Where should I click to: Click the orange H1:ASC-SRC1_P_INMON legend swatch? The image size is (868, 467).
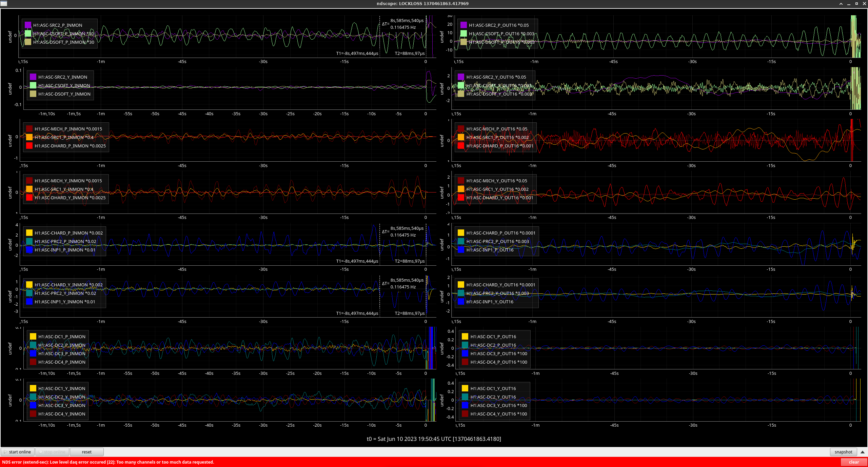(x=29, y=137)
